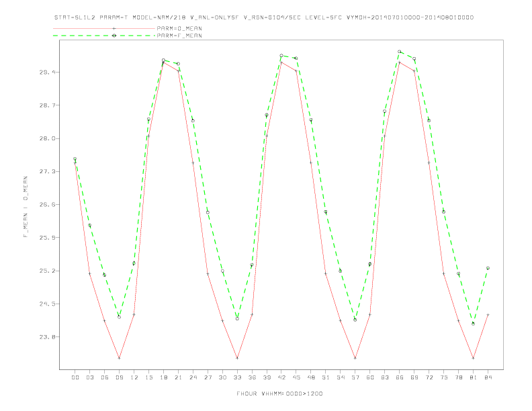Image resolution: width=532 pixels, height=411 pixels.
Task: Click the y-axis title F_MEAN | O_MEAN
Action: [x=26, y=207]
